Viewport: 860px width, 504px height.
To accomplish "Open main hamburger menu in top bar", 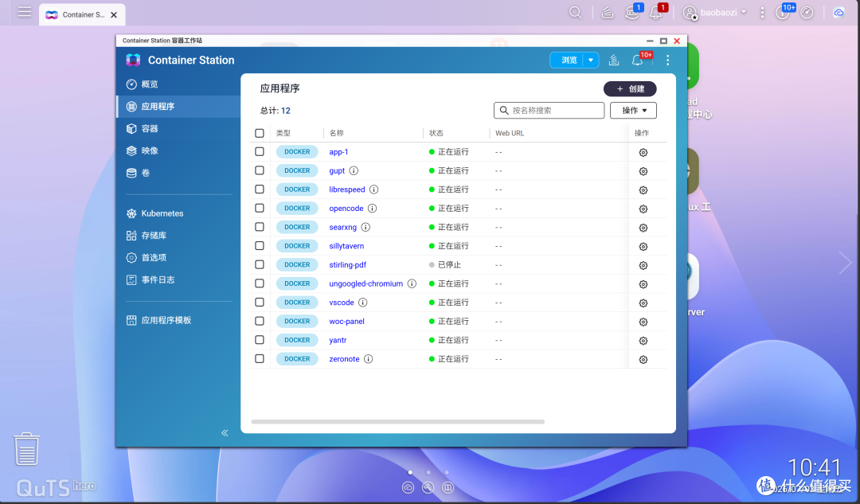I will 25,11.
